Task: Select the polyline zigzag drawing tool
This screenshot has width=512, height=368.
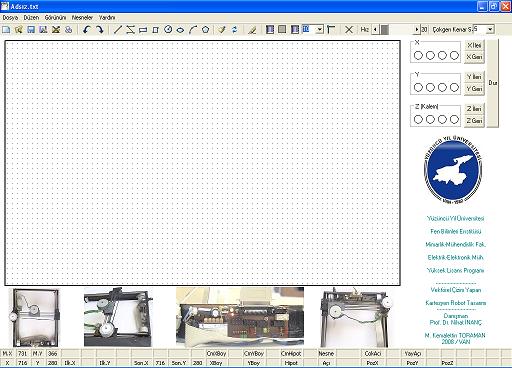Action: [130, 30]
